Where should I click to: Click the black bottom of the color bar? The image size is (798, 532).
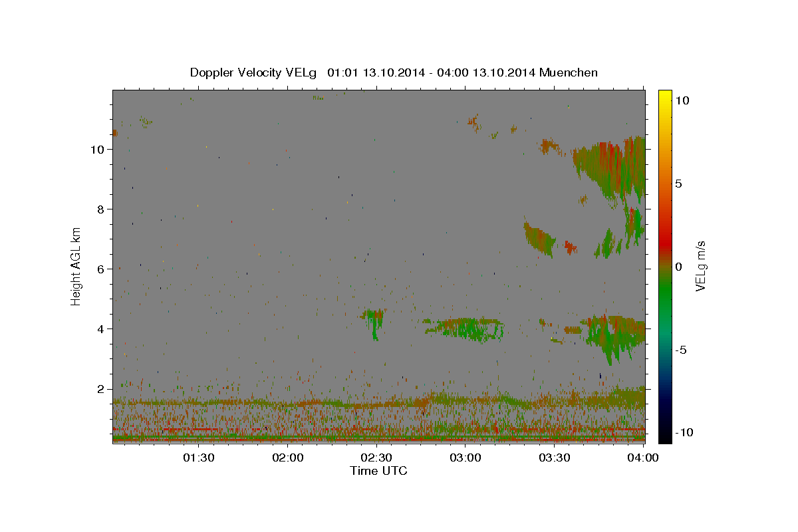point(664,436)
